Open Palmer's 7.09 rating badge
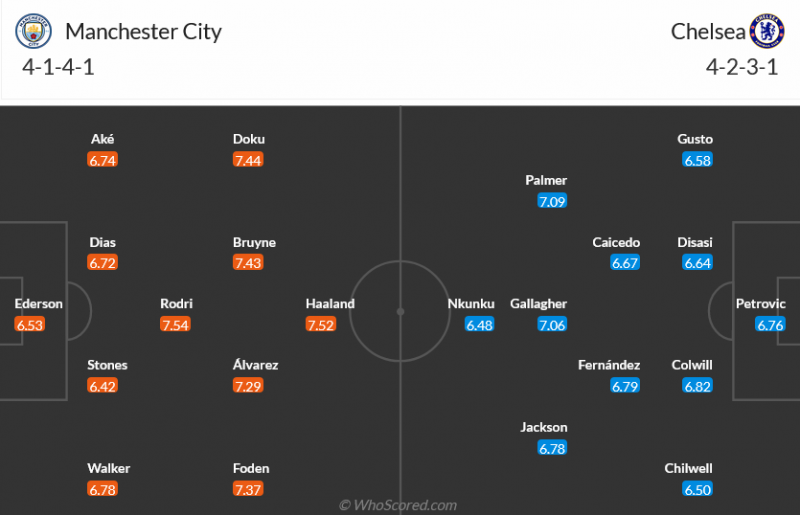Image resolution: width=800 pixels, height=515 pixels. tap(552, 201)
